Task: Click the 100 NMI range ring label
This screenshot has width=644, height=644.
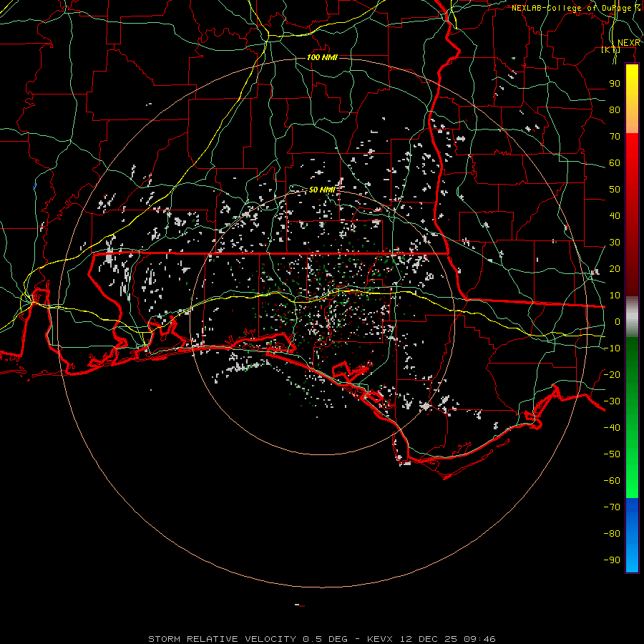Action: [x=322, y=57]
